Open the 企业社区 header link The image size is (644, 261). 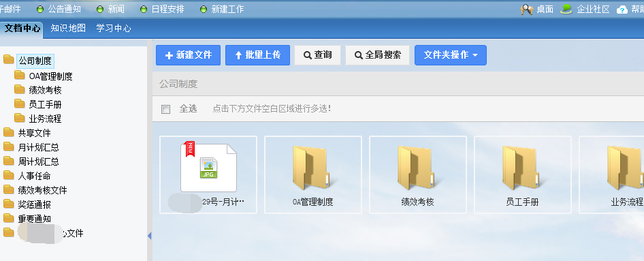pyautogui.click(x=593, y=9)
